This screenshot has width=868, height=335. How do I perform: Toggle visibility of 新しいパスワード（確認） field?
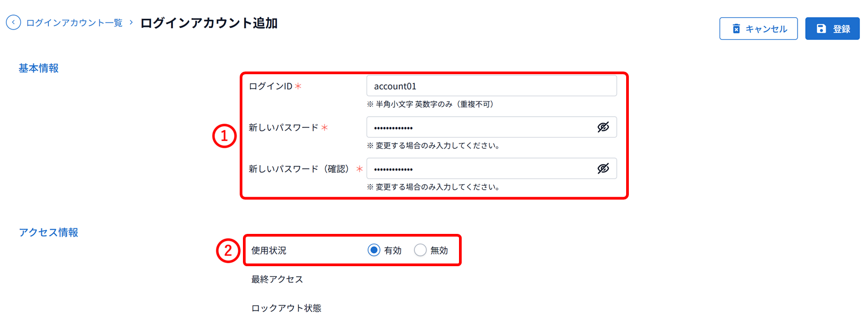(x=603, y=169)
